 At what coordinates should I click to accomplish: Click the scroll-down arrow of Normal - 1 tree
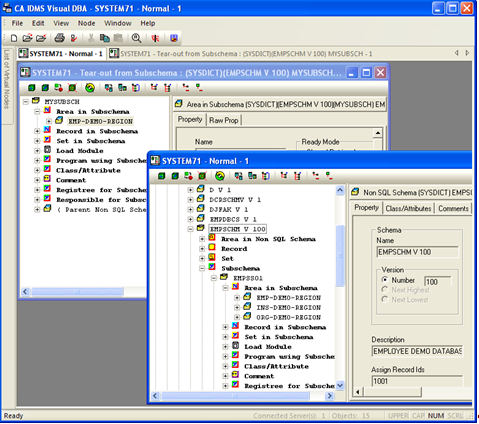click(340, 386)
